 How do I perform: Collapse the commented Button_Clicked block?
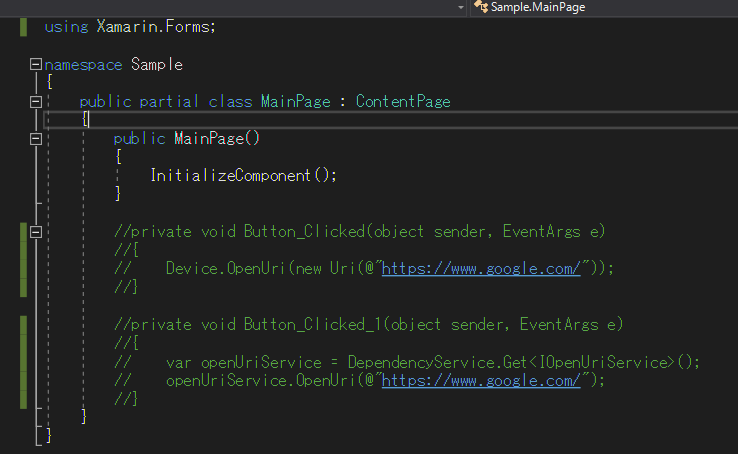pos(36,232)
